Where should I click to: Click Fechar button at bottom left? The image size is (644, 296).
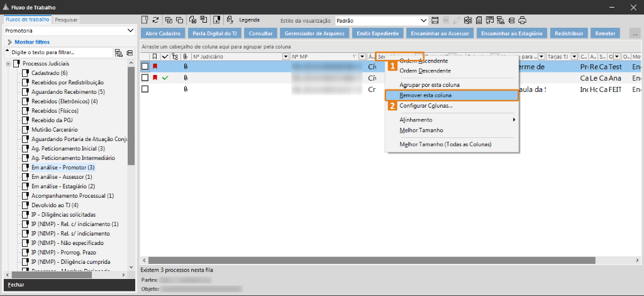[69, 285]
